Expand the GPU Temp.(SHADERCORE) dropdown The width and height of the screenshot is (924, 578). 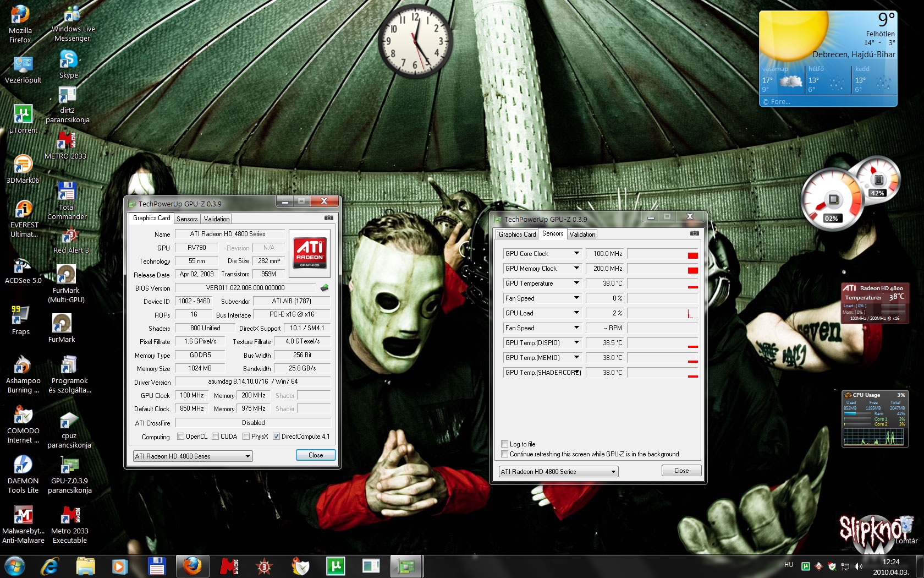576,372
